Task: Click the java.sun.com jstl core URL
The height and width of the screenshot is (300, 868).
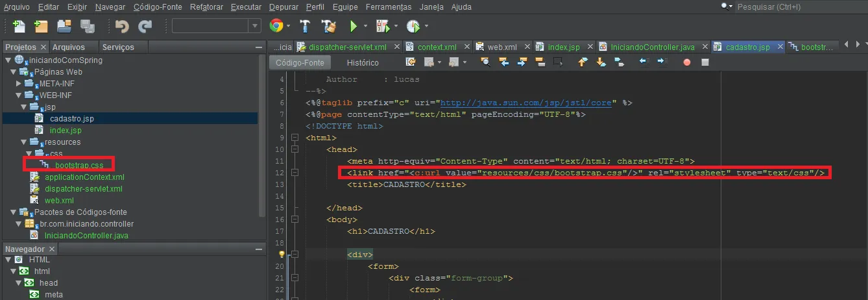Action: pyautogui.click(x=527, y=103)
